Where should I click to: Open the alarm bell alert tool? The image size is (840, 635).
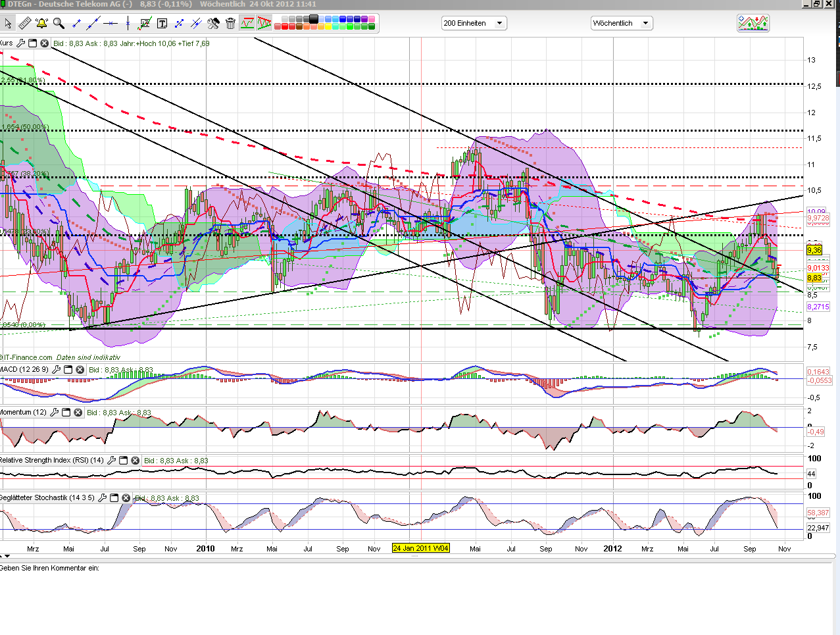[41, 24]
